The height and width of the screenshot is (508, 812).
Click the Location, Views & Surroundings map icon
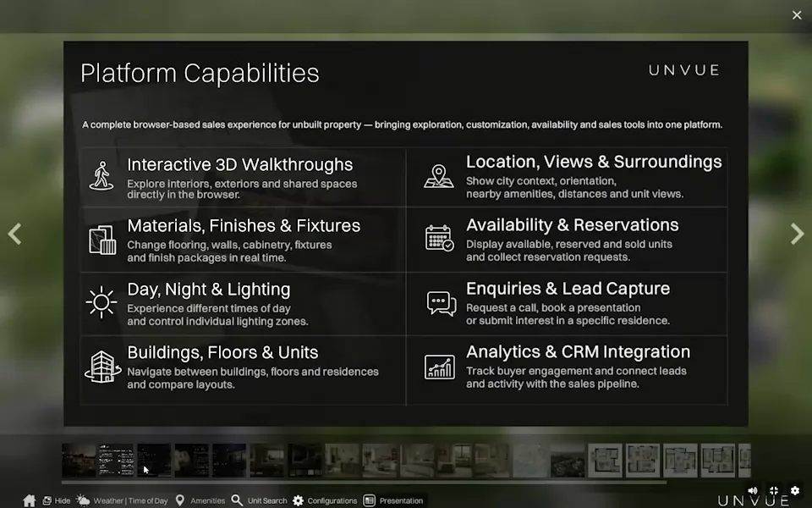439,176
